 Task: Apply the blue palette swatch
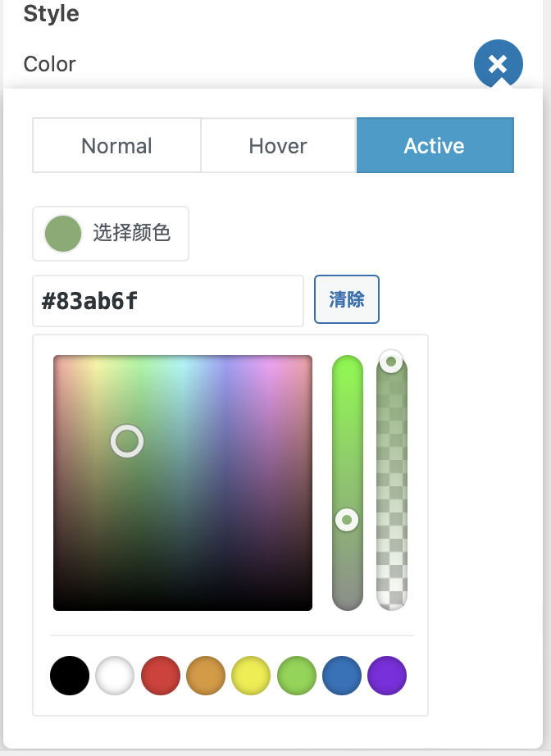342,676
